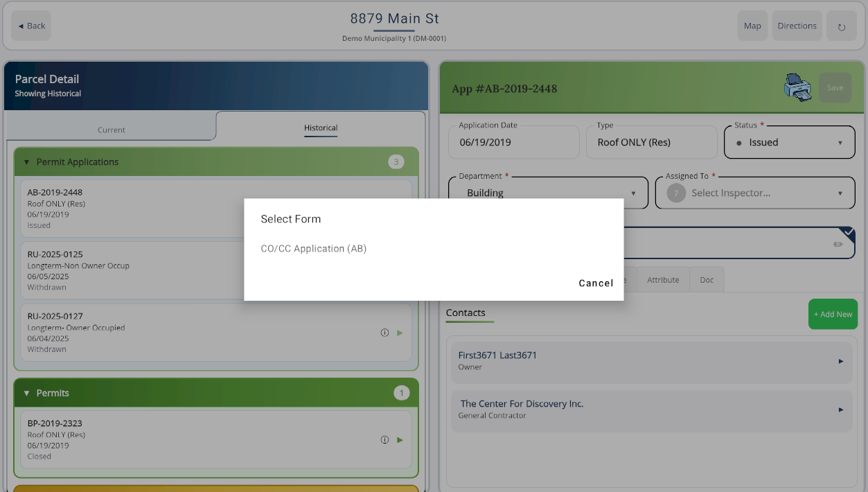
Task: Click the Demo Municipality 1 (DM-0001) subtitle
Action: [x=394, y=39]
